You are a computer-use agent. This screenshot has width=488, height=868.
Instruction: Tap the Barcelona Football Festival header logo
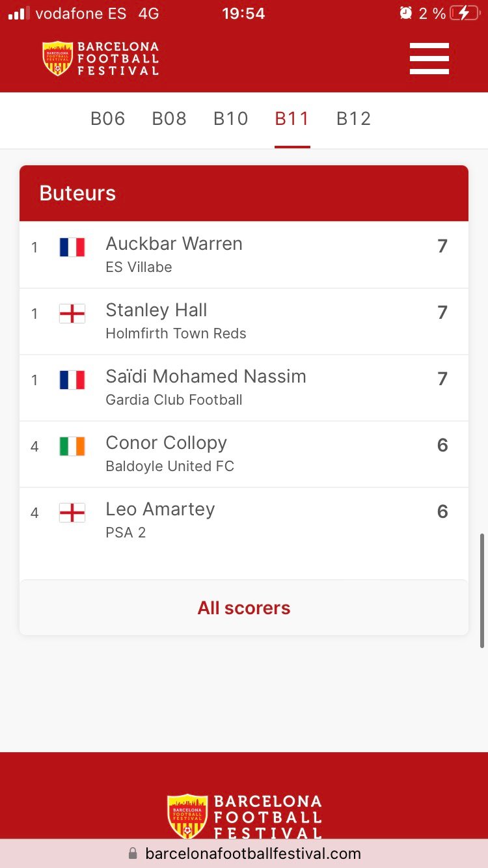101,59
